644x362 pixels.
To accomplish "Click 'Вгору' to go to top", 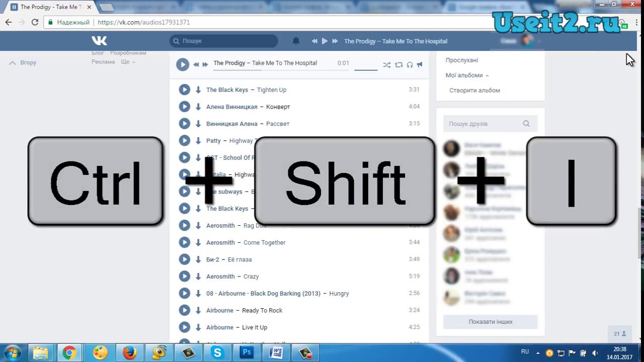I will click(x=23, y=63).
